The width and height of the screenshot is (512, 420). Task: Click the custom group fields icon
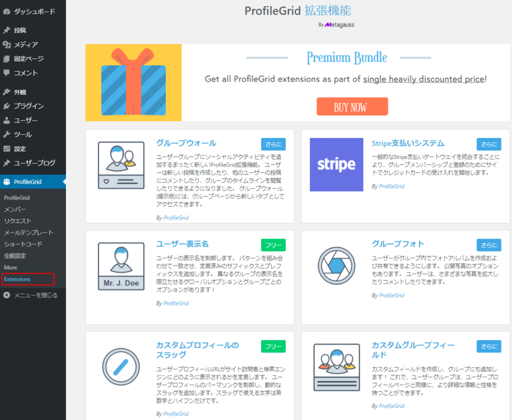[x=336, y=367]
